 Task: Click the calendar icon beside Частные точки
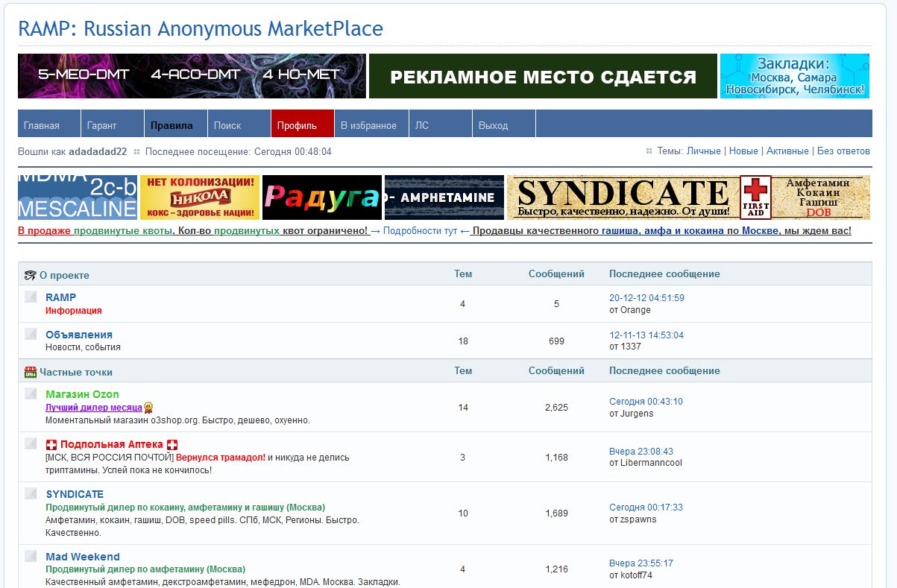tap(31, 372)
